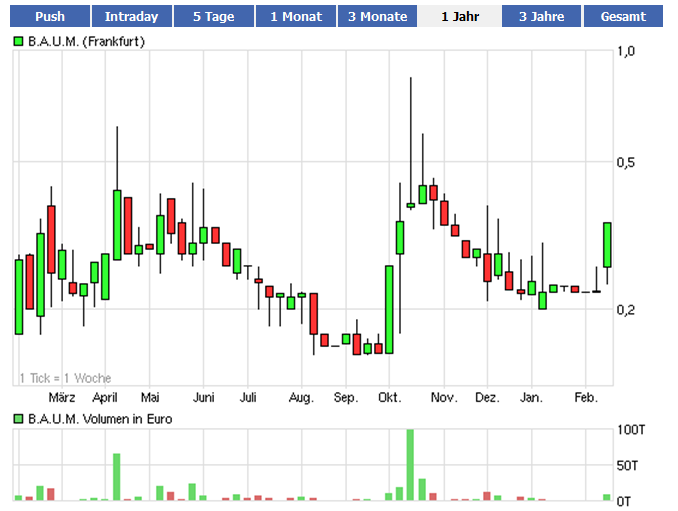The image size is (678, 511).
Task: Click the 1,0 price axis value
Action: [626, 51]
